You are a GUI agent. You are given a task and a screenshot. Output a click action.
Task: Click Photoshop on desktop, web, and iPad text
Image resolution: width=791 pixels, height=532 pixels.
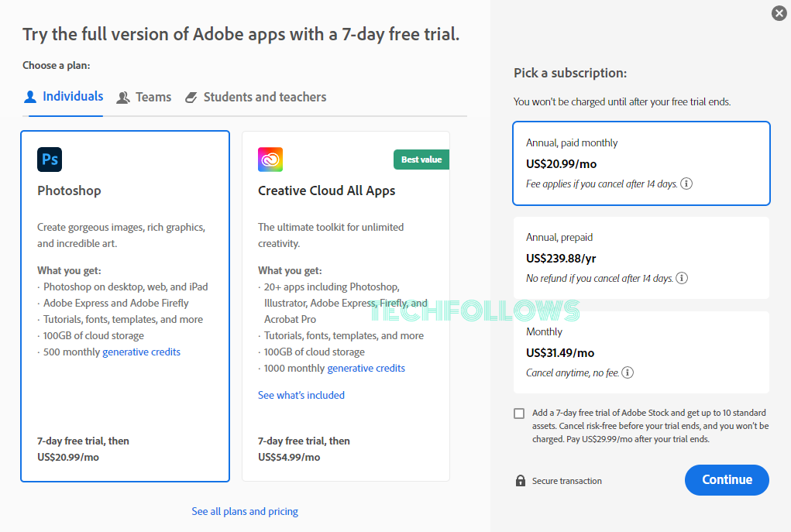pyautogui.click(x=126, y=287)
